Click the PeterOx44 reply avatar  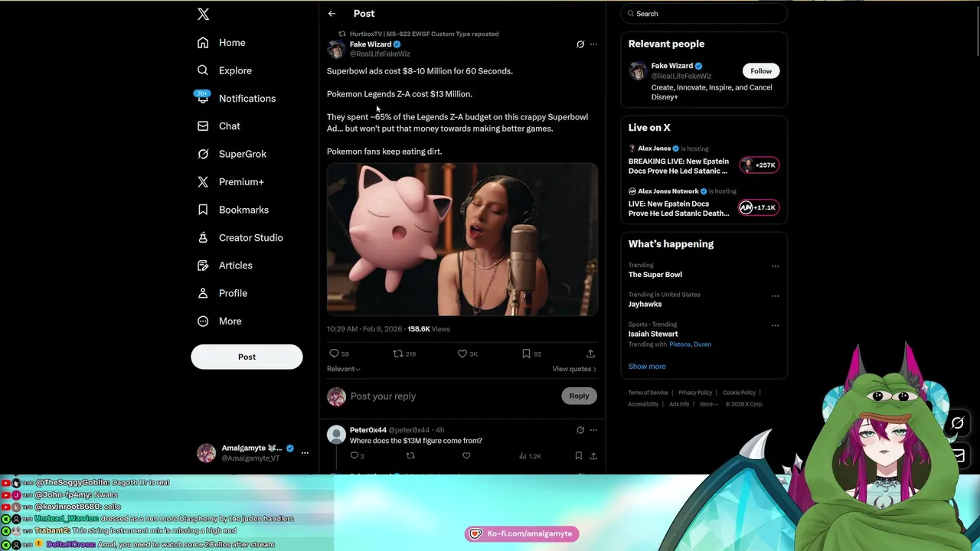[336, 435]
